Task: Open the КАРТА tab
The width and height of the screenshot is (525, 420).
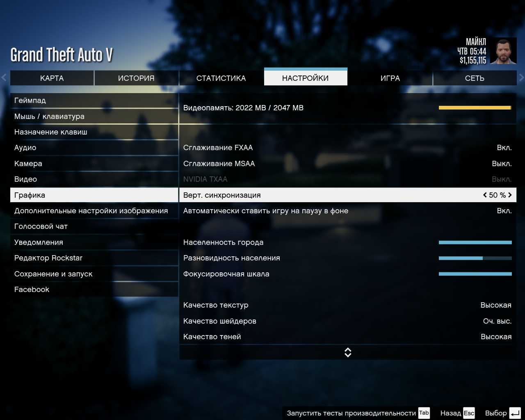Action: tap(52, 78)
